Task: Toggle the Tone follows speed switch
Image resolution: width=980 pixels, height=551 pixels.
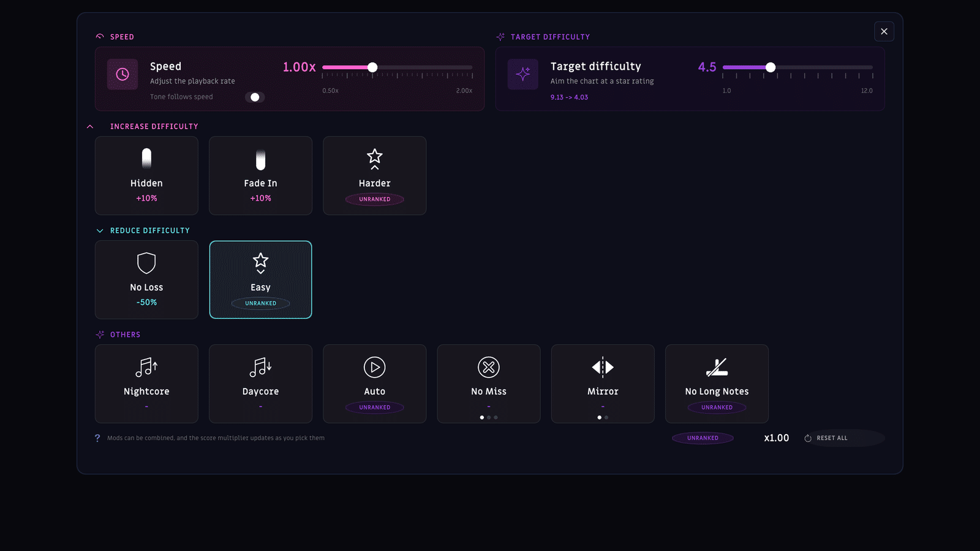Action: click(x=254, y=97)
